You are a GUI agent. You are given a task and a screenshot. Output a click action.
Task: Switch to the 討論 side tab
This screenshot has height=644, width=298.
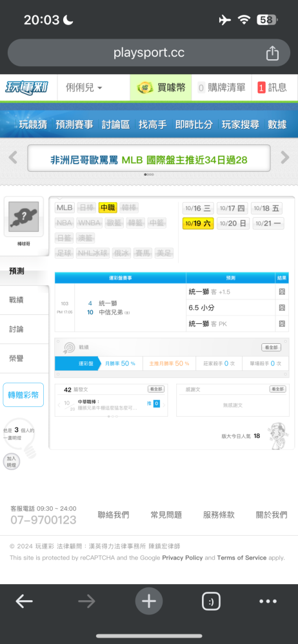pos(25,329)
